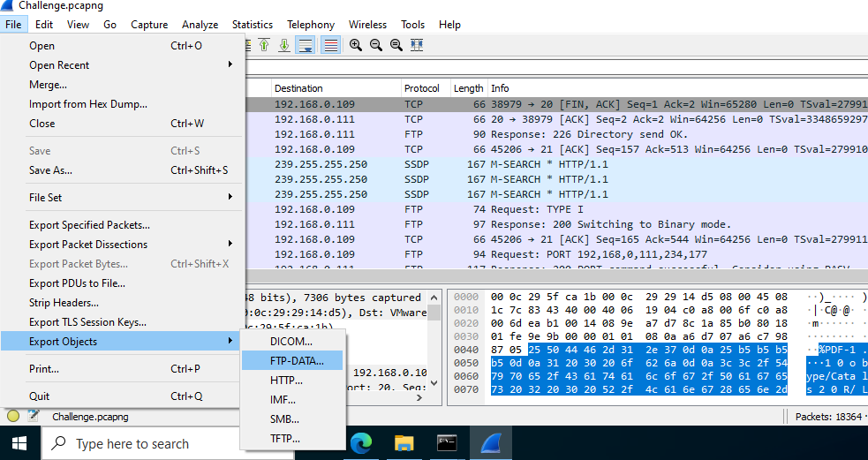
Task: Toggle auto-scroll during live capture icon
Action: click(x=305, y=45)
